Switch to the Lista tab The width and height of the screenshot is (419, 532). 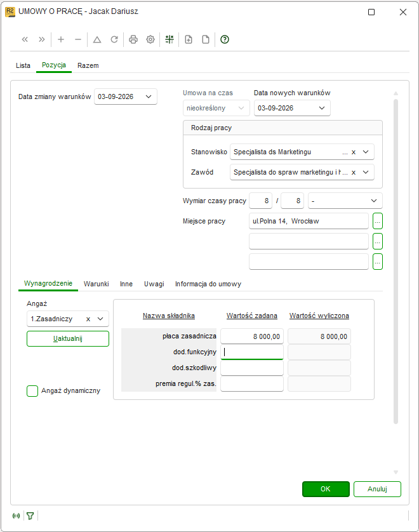(23, 65)
